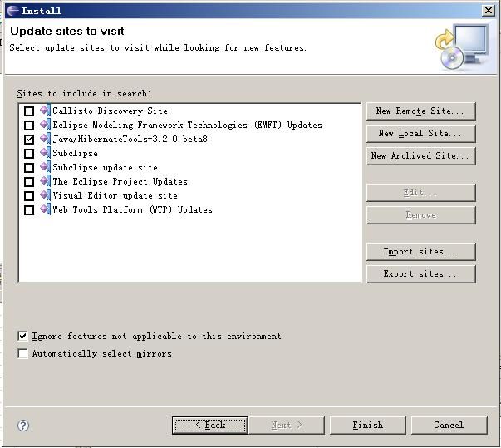Screen dimensions: 501x448
Task: Click the disabled Remove button
Action: pyautogui.click(x=420, y=215)
